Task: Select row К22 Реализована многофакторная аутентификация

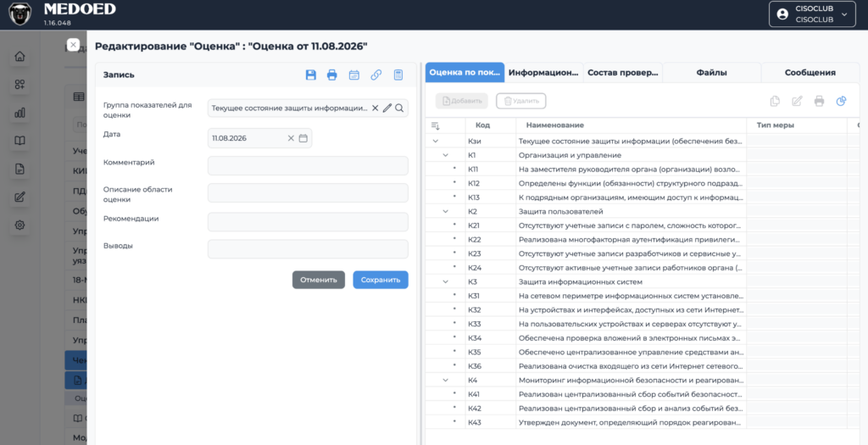Action: tap(643, 239)
